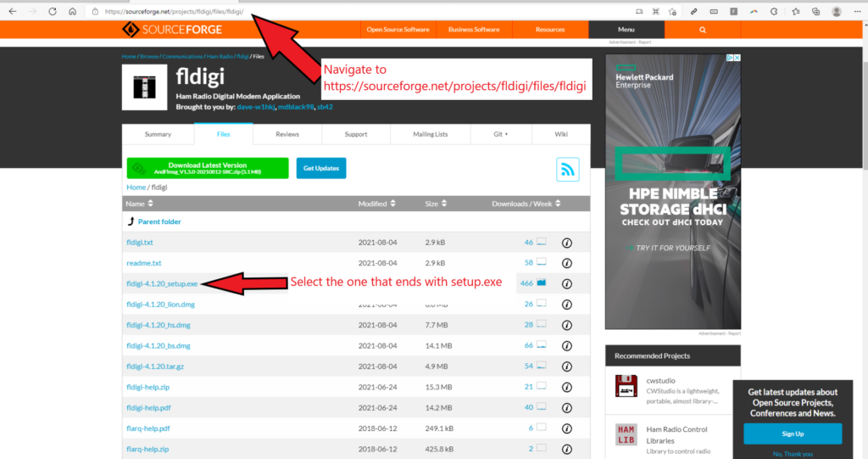
Task: Switch to the Reviews tab
Action: click(x=287, y=134)
